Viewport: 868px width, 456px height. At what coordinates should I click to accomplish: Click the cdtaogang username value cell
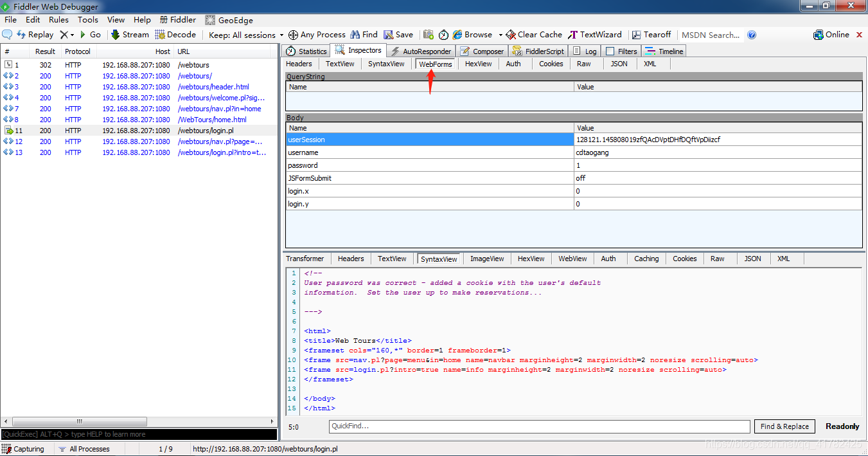pyautogui.click(x=718, y=152)
